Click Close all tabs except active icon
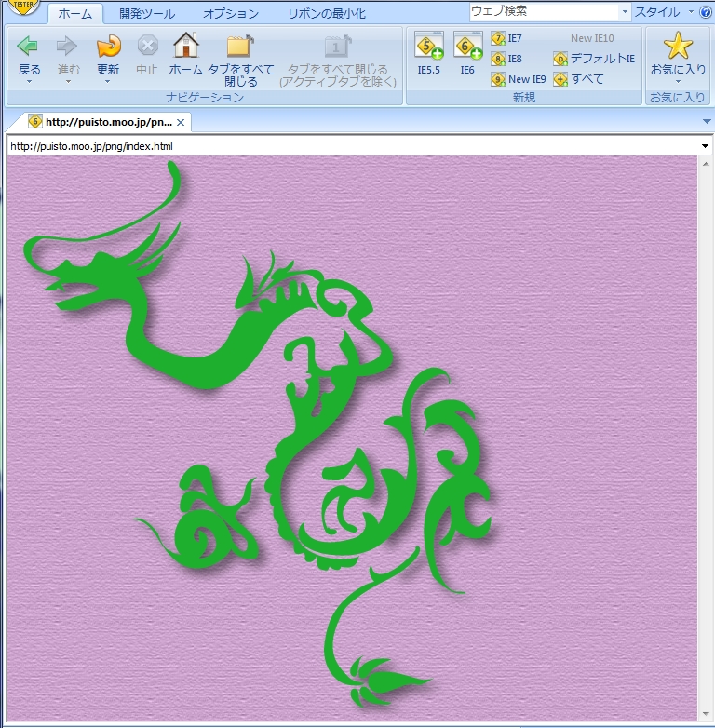 coord(338,46)
